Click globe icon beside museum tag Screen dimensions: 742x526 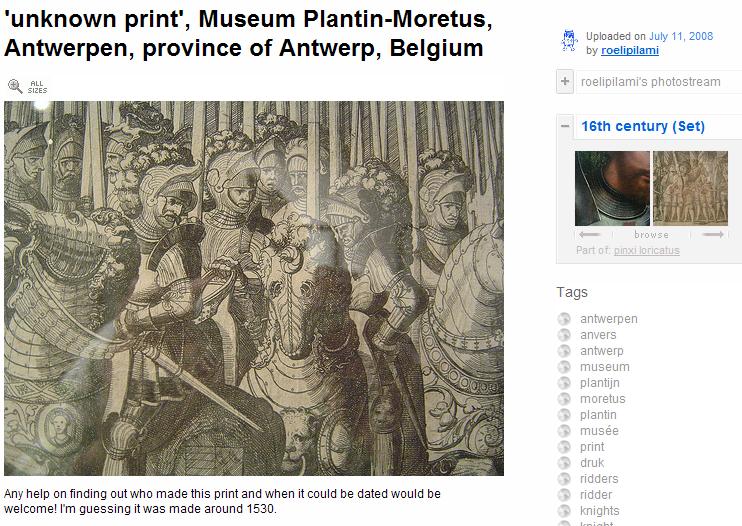click(564, 367)
